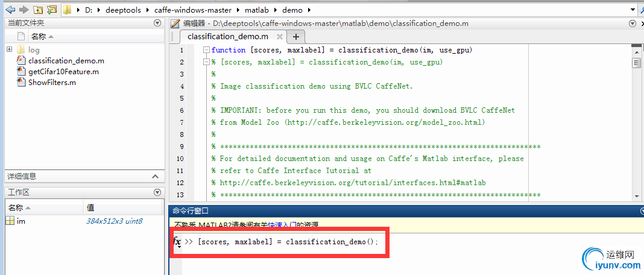Open address bar history dropdown arrow
644x275 pixels.
633,10
